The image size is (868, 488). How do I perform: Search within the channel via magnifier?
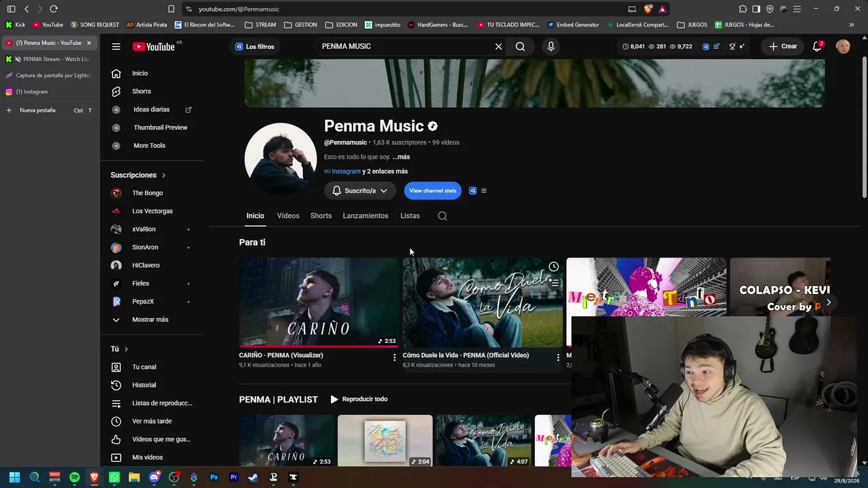pos(442,216)
